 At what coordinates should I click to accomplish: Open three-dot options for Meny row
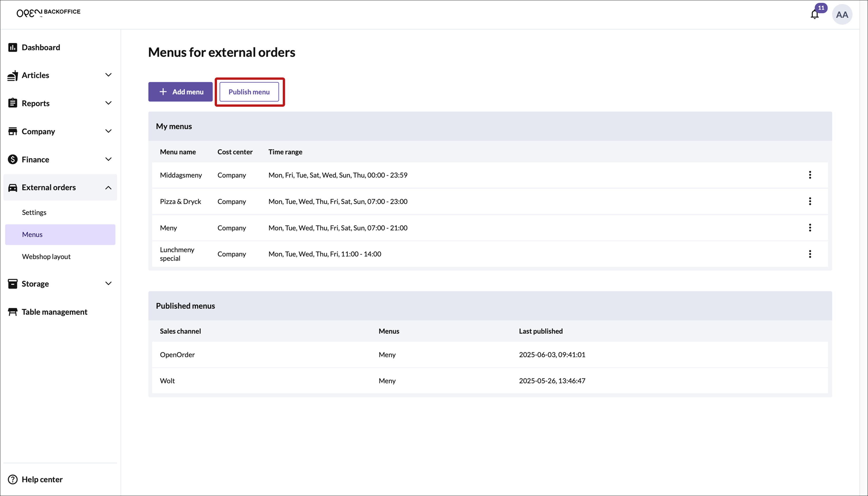[x=810, y=227]
